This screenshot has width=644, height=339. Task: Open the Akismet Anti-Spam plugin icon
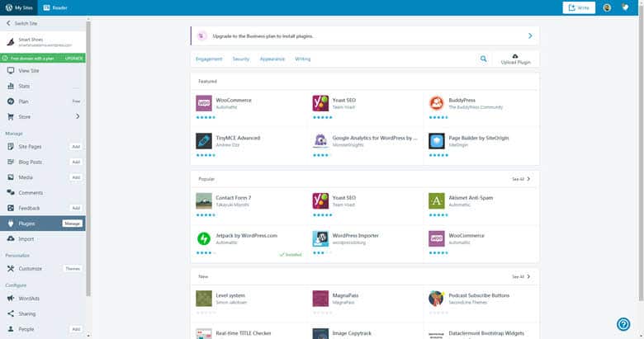437,200
